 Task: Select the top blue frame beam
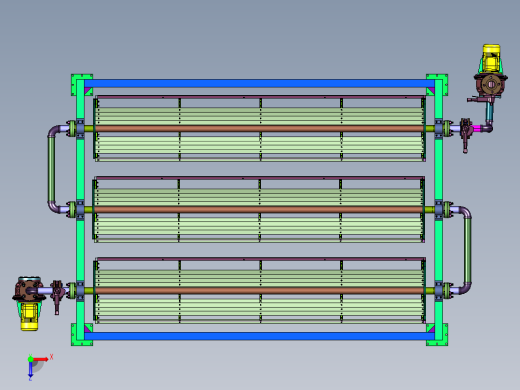[259, 83]
